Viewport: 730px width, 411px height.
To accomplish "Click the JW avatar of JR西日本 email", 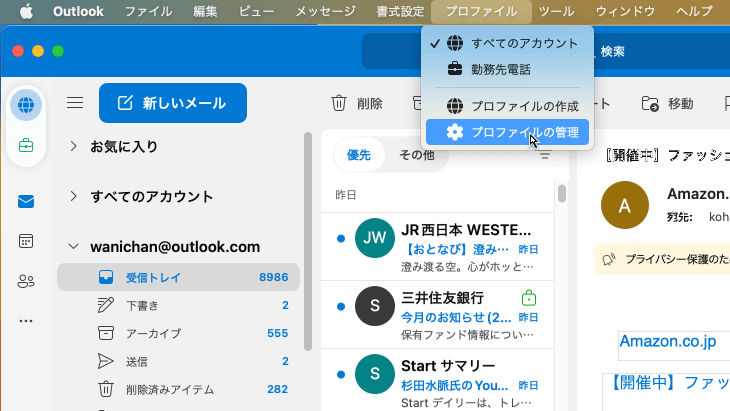I will pos(374,238).
